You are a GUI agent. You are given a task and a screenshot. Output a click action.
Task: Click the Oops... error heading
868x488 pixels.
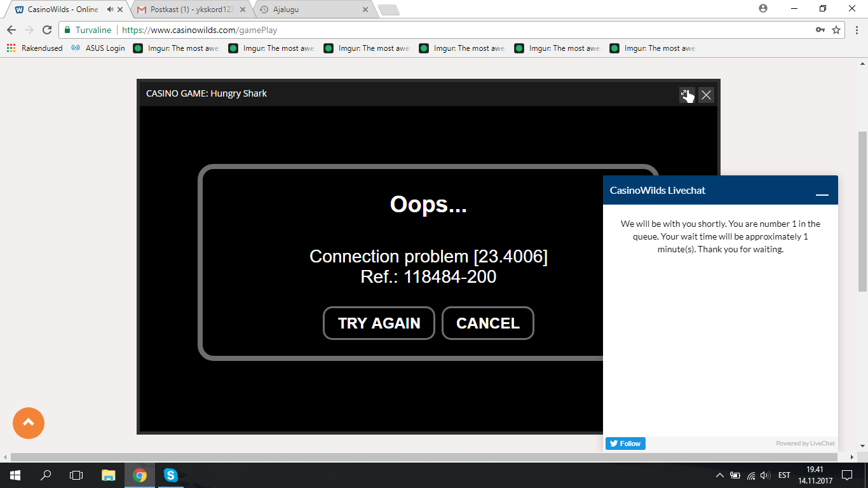pyautogui.click(x=428, y=205)
